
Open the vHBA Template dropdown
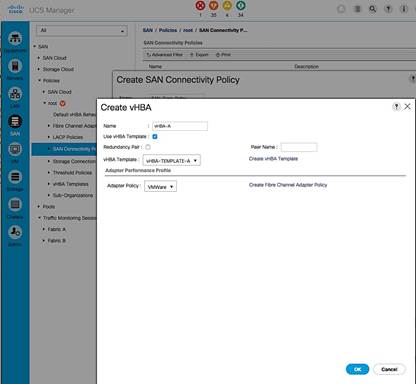[x=172, y=160]
